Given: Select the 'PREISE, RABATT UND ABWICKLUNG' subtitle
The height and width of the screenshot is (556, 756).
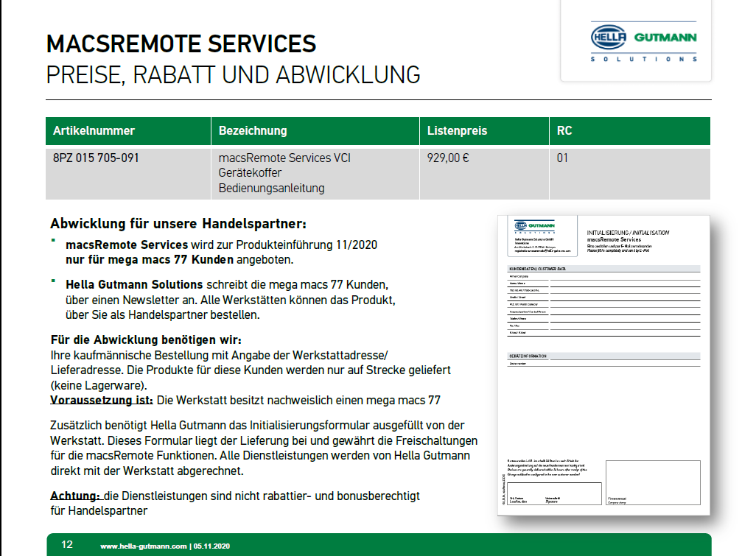Looking at the screenshot, I should 234,75.
